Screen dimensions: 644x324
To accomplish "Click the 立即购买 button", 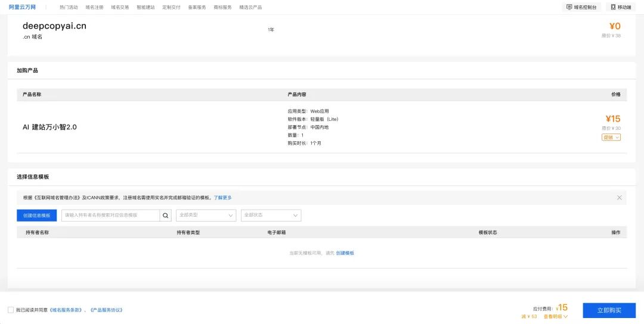I will point(609,310).
